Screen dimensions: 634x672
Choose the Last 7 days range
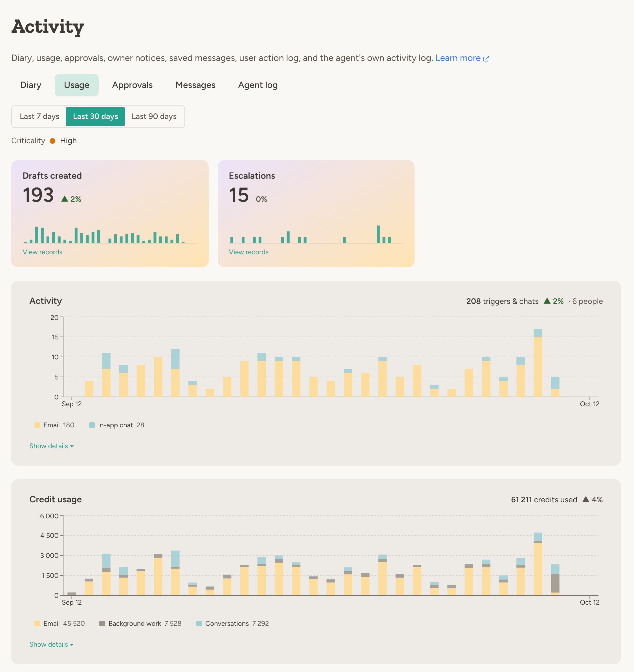point(39,117)
